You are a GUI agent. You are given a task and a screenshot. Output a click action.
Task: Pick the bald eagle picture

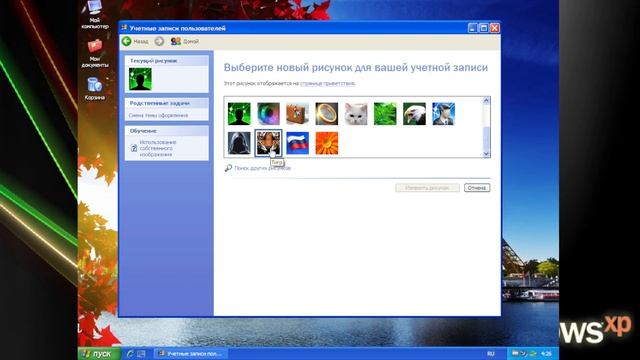coord(414,113)
